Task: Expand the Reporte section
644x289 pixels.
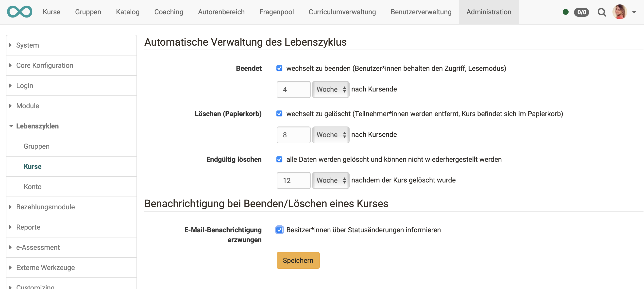Action: [71, 227]
